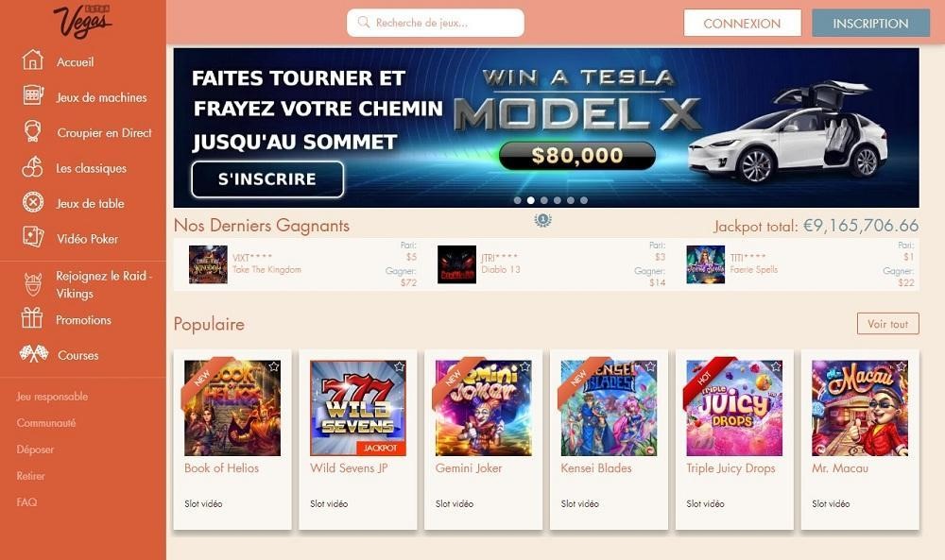The height and width of the screenshot is (560, 945).
Task: Open the Jeu responsable menu link
Action: [52, 397]
